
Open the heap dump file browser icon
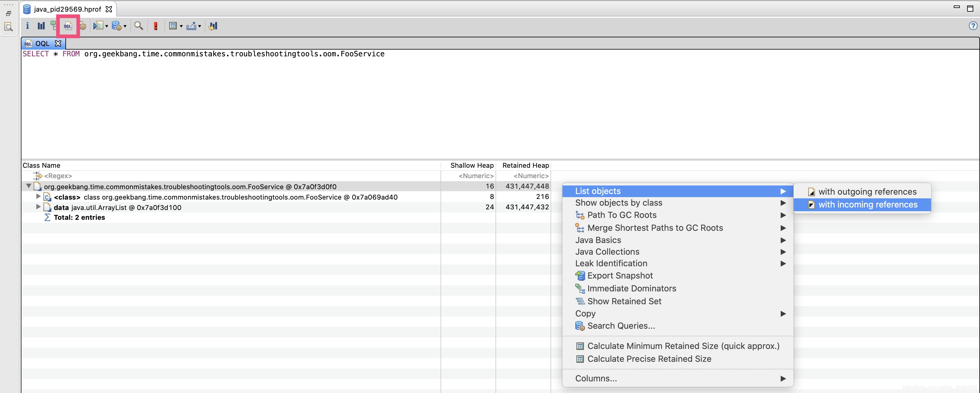click(x=9, y=26)
